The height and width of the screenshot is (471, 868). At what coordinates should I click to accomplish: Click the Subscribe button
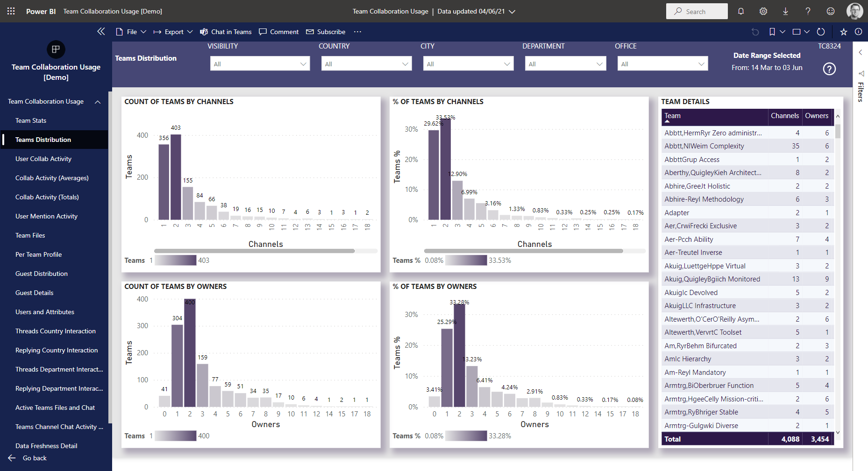tap(326, 32)
